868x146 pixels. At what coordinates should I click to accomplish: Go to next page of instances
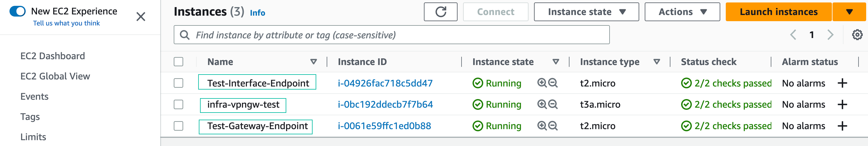tap(830, 35)
